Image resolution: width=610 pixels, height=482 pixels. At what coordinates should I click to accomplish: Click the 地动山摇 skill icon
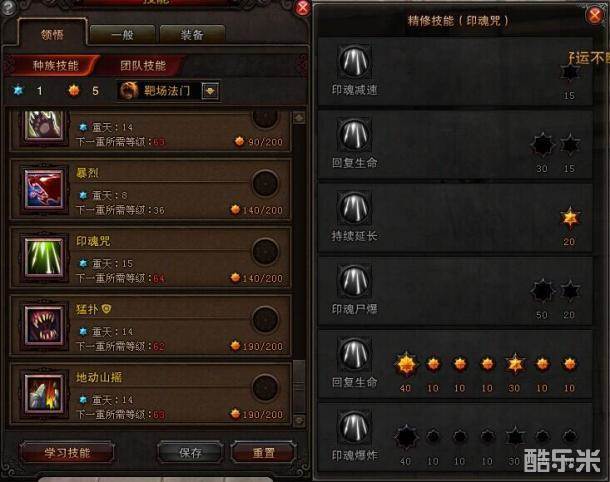click(x=44, y=394)
